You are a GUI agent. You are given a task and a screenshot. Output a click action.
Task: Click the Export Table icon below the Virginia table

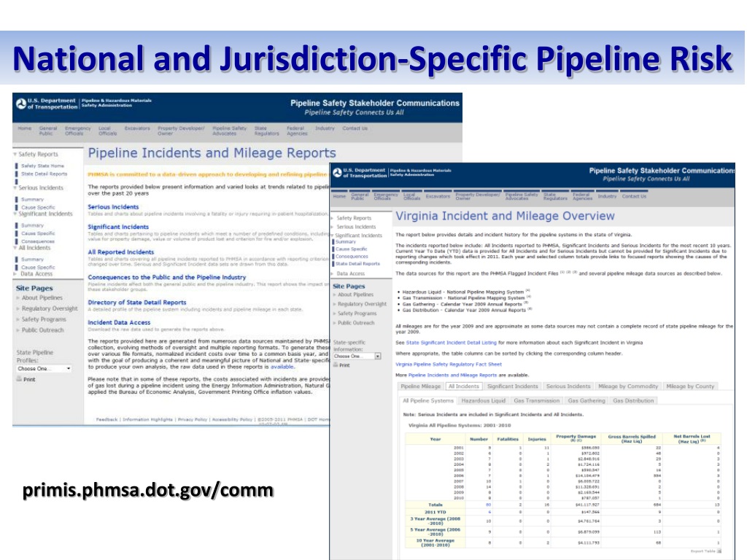719,551
